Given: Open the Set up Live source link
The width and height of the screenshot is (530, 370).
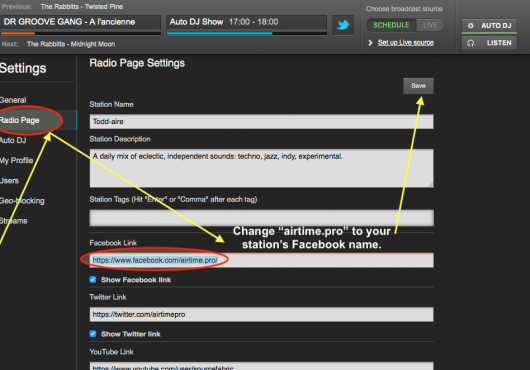Looking at the screenshot, I should point(406,43).
